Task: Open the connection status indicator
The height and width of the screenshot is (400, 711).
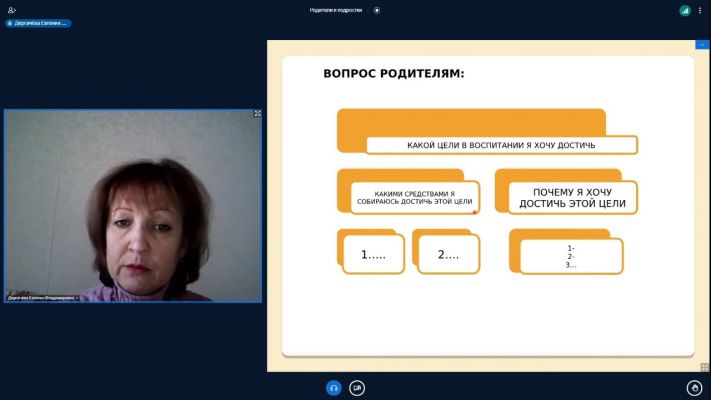Action: (x=685, y=10)
